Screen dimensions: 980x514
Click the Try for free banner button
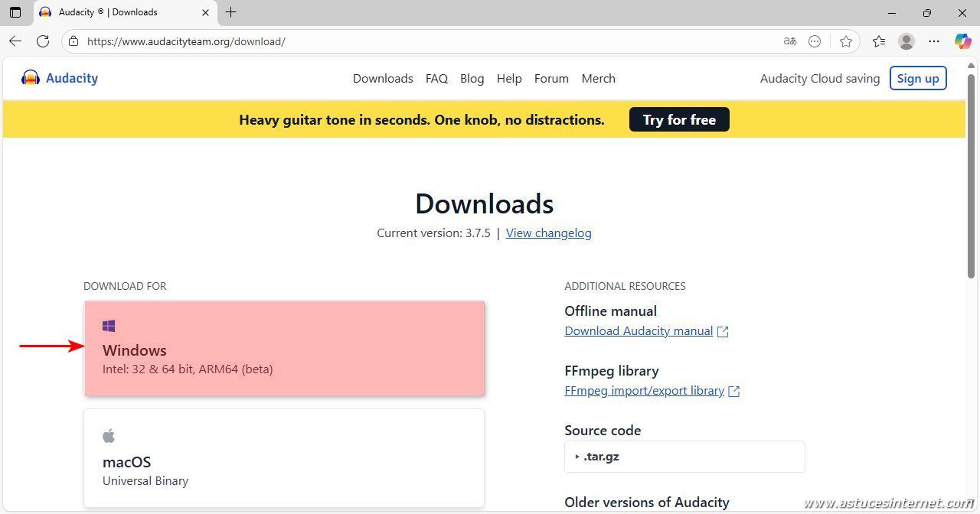click(x=679, y=120)
